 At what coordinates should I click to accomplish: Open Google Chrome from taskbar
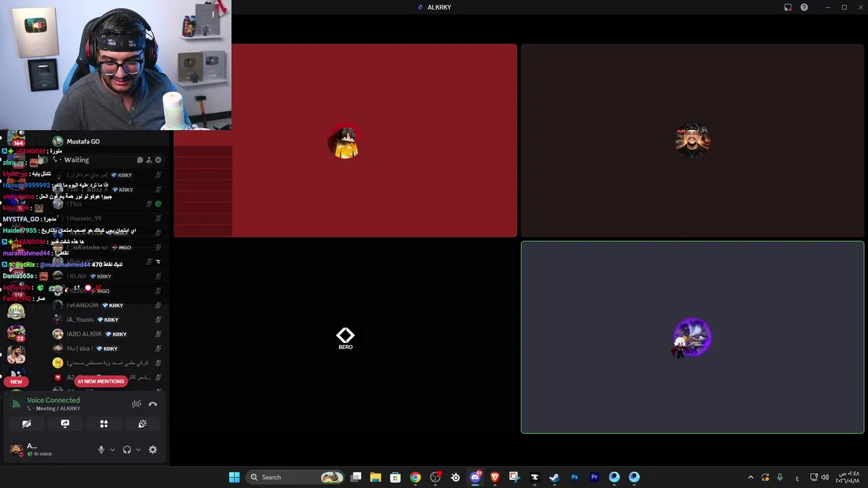click(415, 477)
